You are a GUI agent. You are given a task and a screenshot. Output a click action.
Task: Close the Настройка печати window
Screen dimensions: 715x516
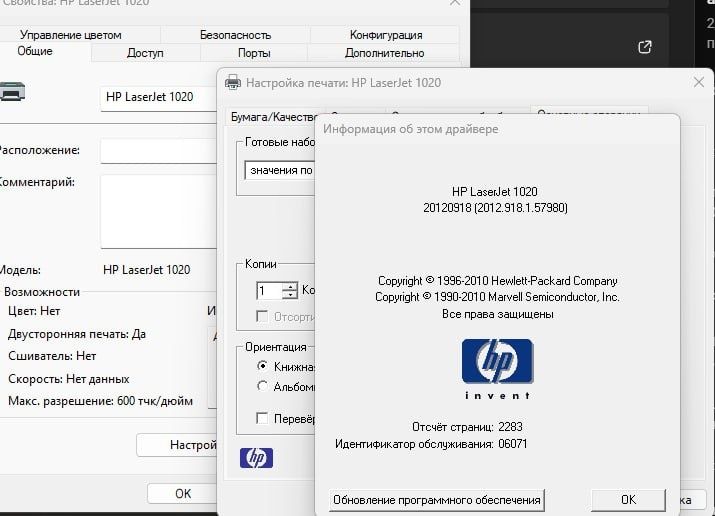click(x=699, y=82)
